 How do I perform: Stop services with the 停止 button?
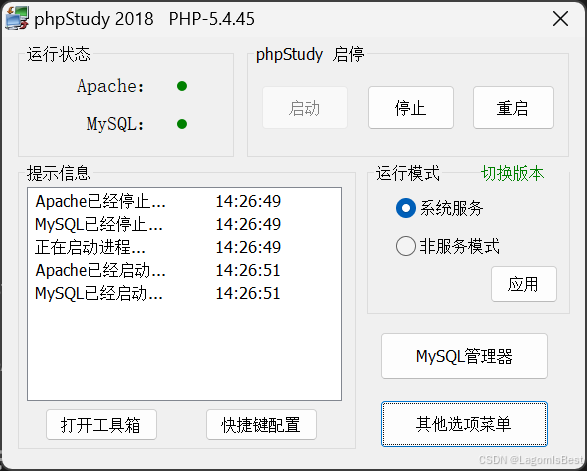point(411,108)
